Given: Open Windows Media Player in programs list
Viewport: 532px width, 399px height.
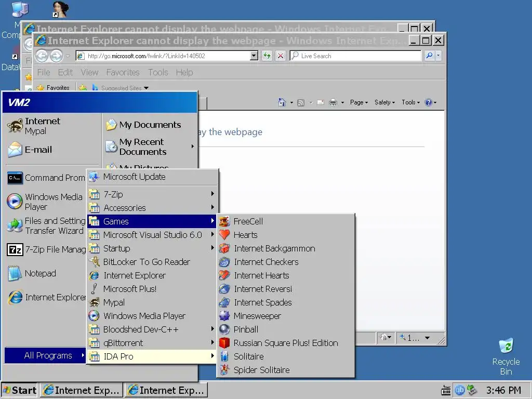Looking at the screenshot, I should [152, 316].
